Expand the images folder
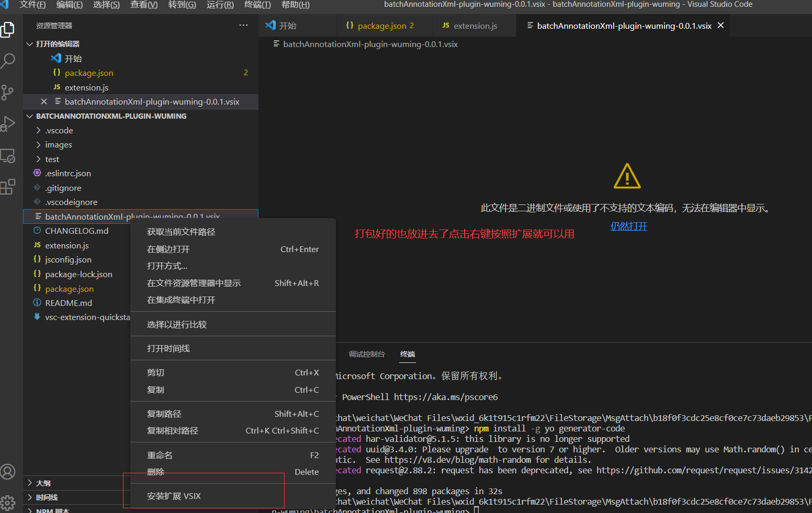Screen dimensions: 812x513 39,144
